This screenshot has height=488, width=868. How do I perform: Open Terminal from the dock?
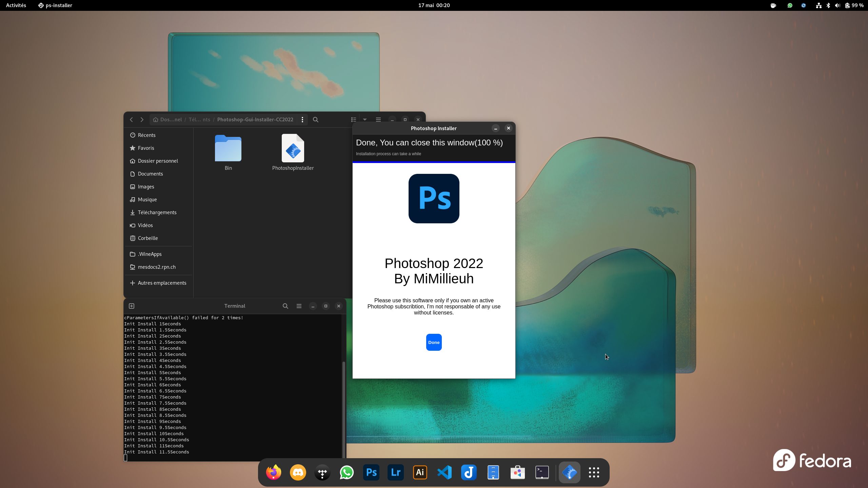[542, 472]
